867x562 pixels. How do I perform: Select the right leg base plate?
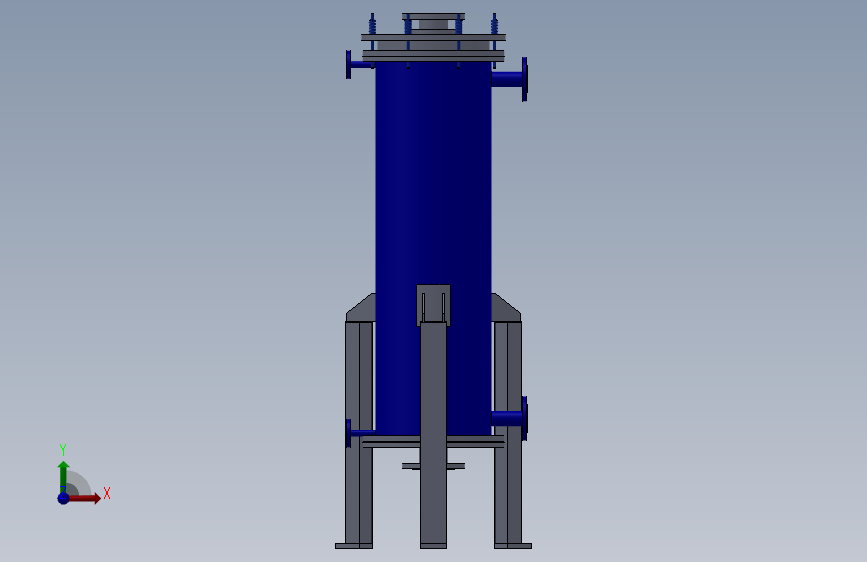pos(513,546)
